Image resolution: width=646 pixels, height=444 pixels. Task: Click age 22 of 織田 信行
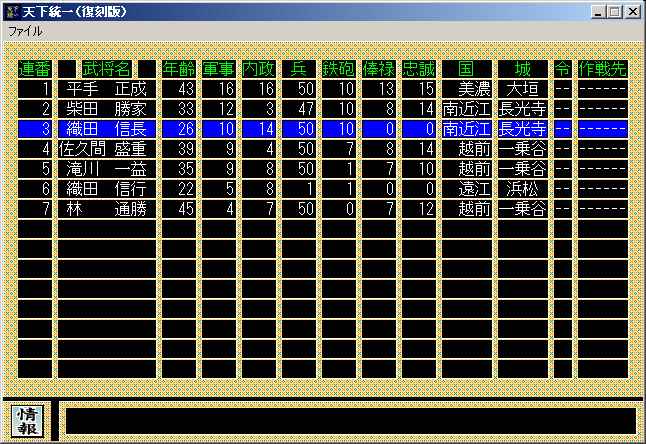[x=179, y=189]
